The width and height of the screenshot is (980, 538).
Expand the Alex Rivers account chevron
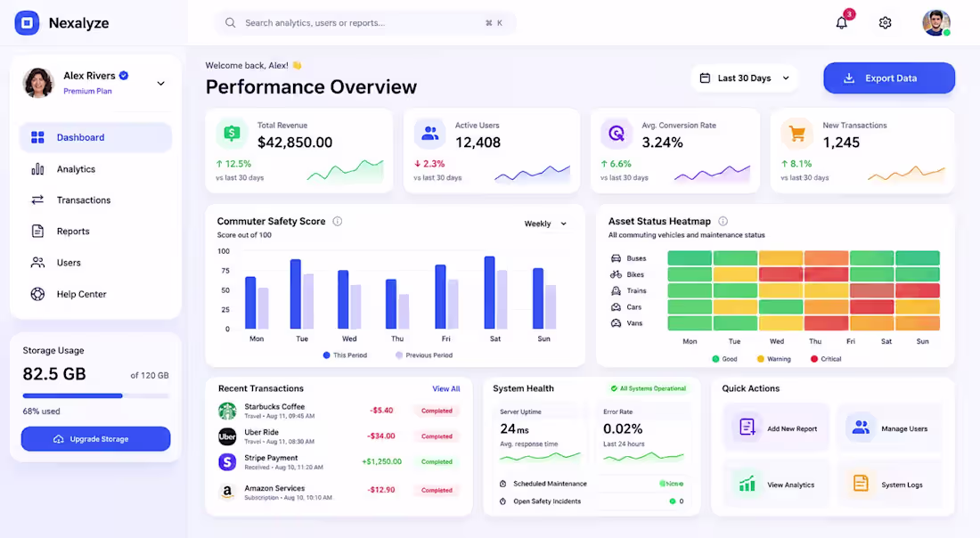pos(160,83)
